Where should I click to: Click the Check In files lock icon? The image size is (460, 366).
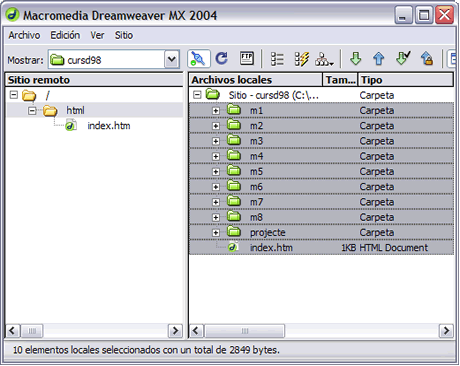(427, 59)
